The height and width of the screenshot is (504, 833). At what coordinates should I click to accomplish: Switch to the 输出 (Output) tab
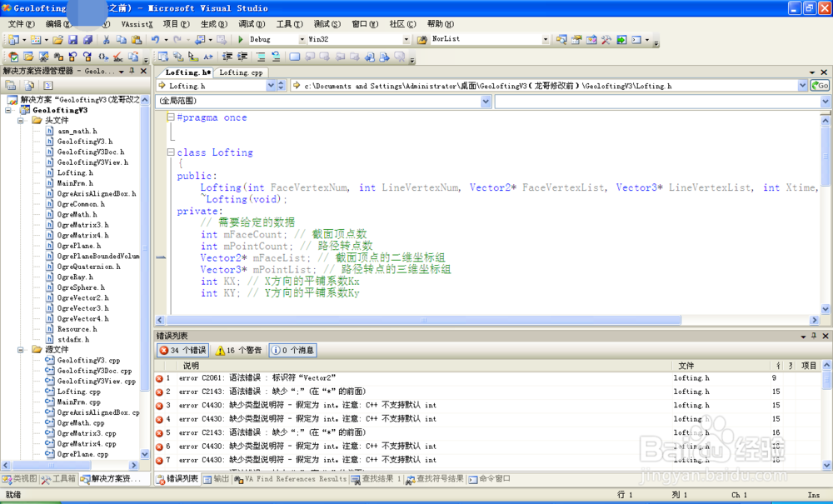pos(217,479)
